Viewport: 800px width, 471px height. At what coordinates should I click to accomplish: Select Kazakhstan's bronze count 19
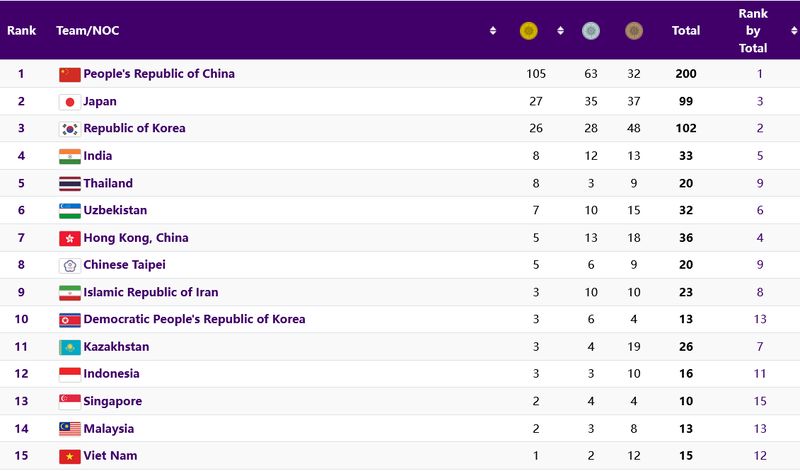(634, 346)
